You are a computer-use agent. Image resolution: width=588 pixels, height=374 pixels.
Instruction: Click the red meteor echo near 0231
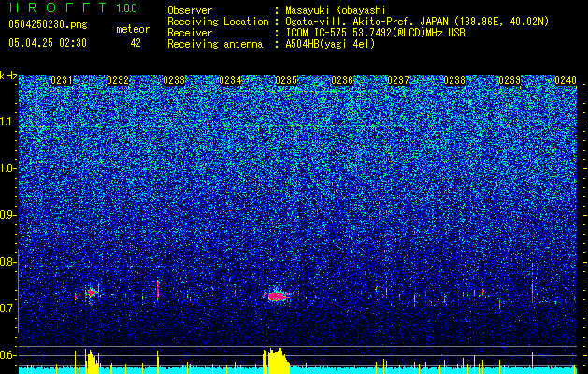91,293
